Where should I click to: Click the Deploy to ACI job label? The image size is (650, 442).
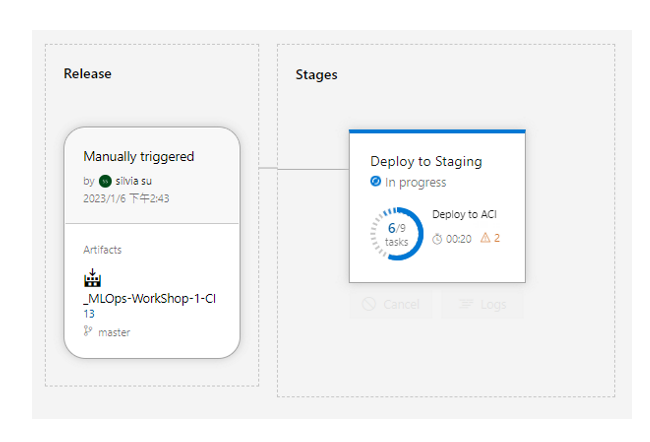[464, 214]
